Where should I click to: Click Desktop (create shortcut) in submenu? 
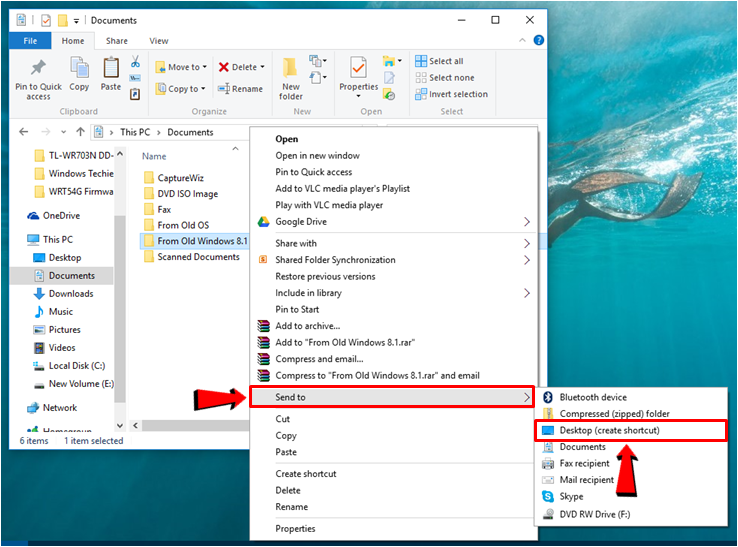coord(609,431)
